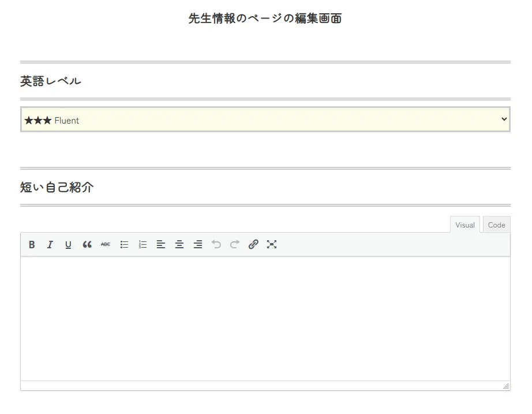Insert a numbered list
The width and height of the screenshot is (532, 414).
click(143, 244)
